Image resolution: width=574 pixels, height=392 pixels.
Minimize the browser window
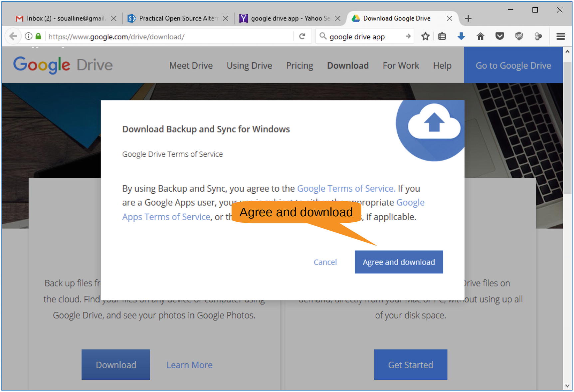click(510, 10)
